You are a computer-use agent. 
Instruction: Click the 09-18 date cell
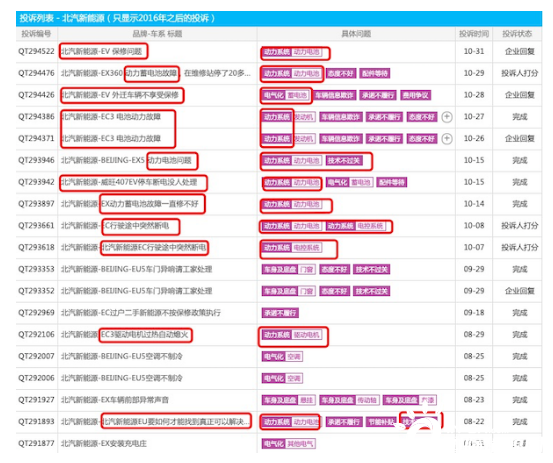pos(474,313)
